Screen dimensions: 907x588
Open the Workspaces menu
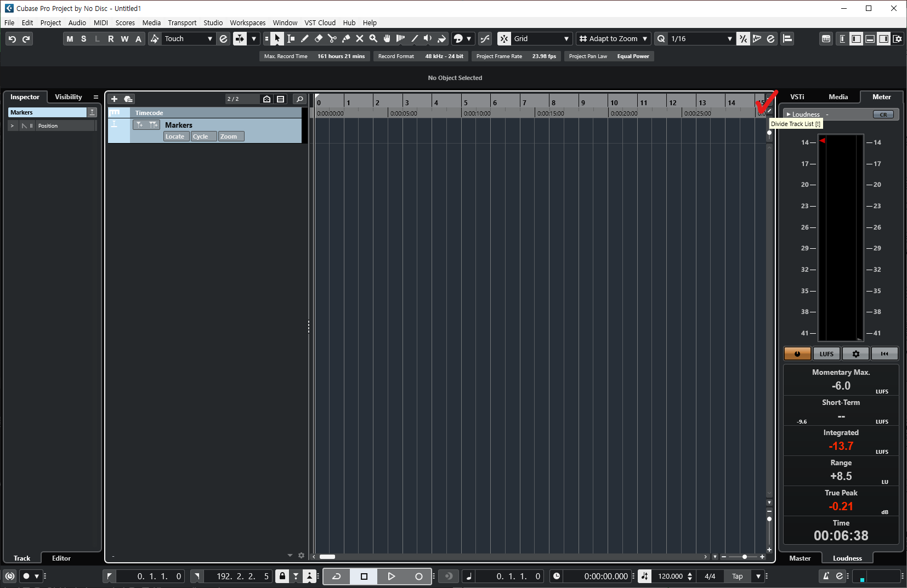point(247,23)
